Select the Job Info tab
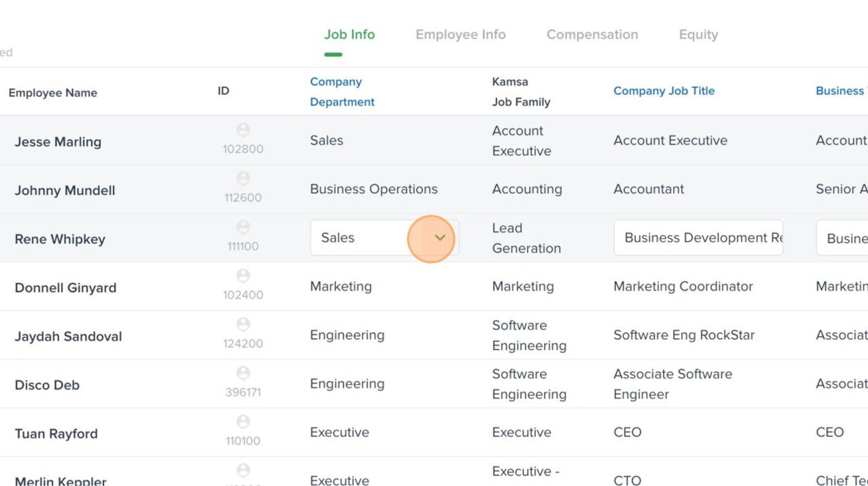The width and height of the screenshot is (868, 486). [349, 35]
